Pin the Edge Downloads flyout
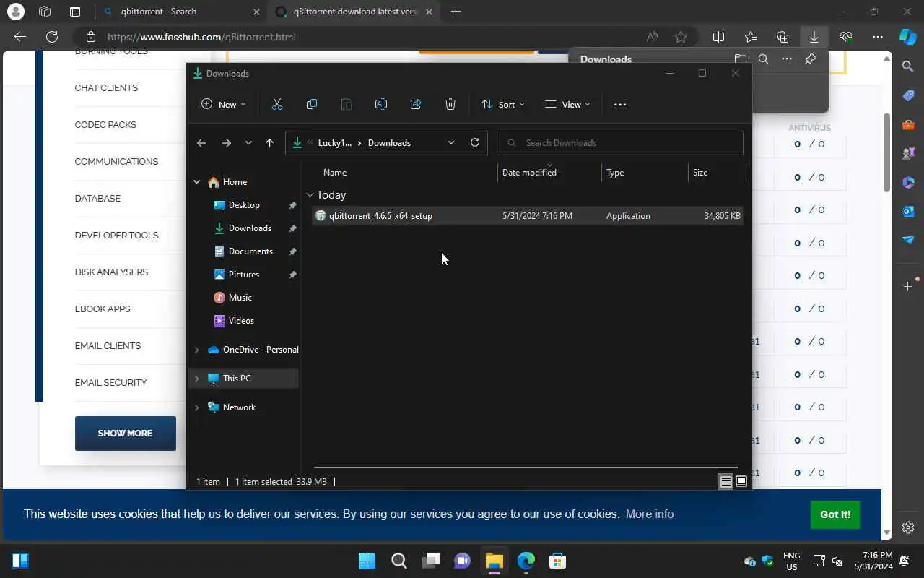 tap(811, 59)
